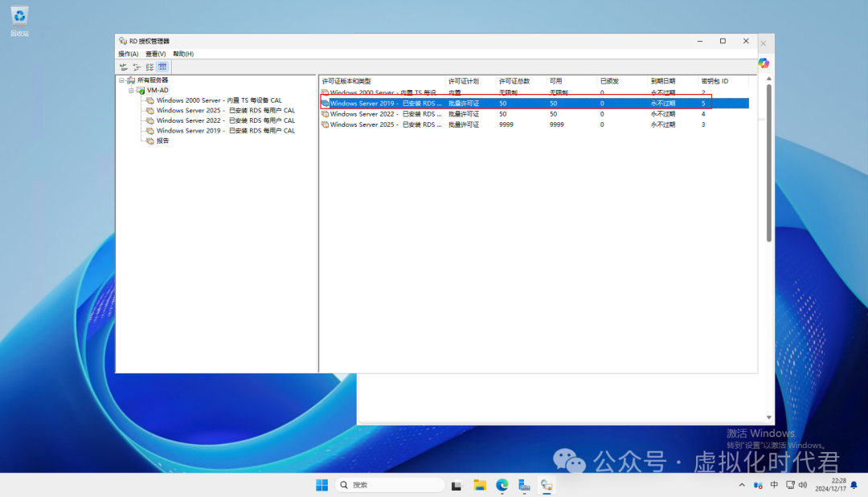Switch to small icons view in toolbar

click(137, 67)
